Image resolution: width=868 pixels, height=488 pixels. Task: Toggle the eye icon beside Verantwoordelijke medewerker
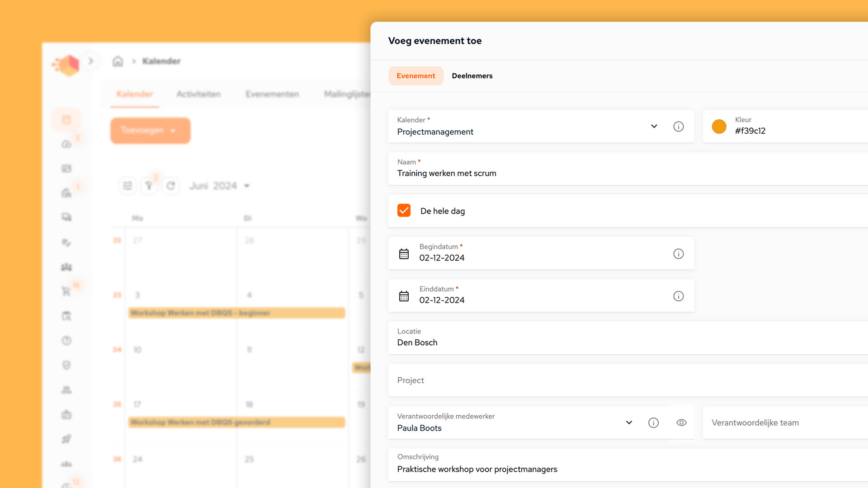(x=681, y=422)
